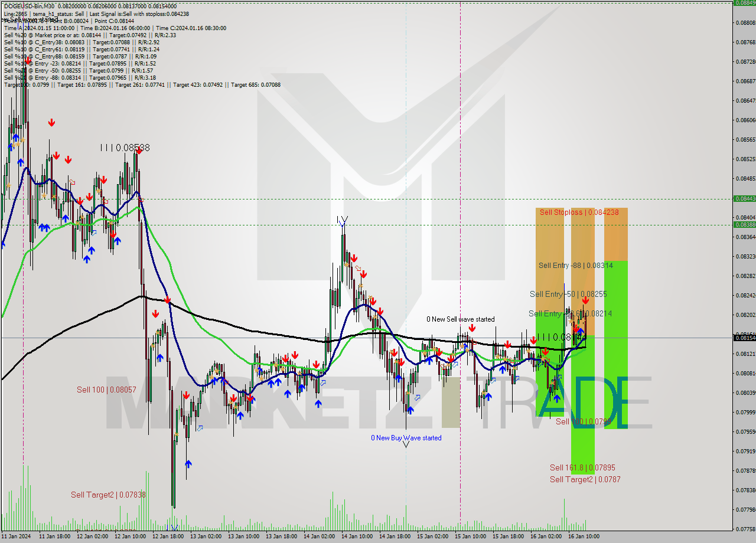Screen dimensions: 756x543
Task: Click the 0.07758 price axis label
Action: coord(745,529)
